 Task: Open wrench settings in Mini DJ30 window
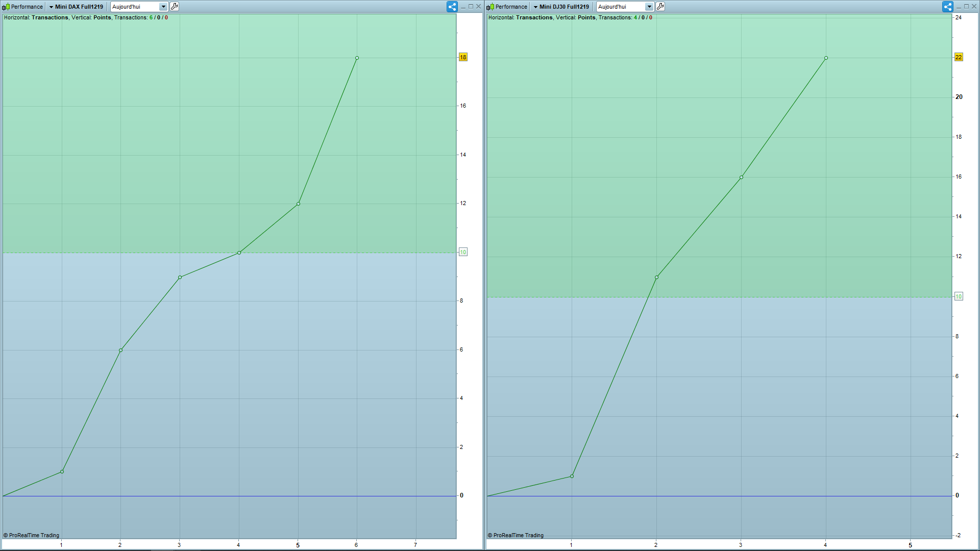click(x=660, y=7)
